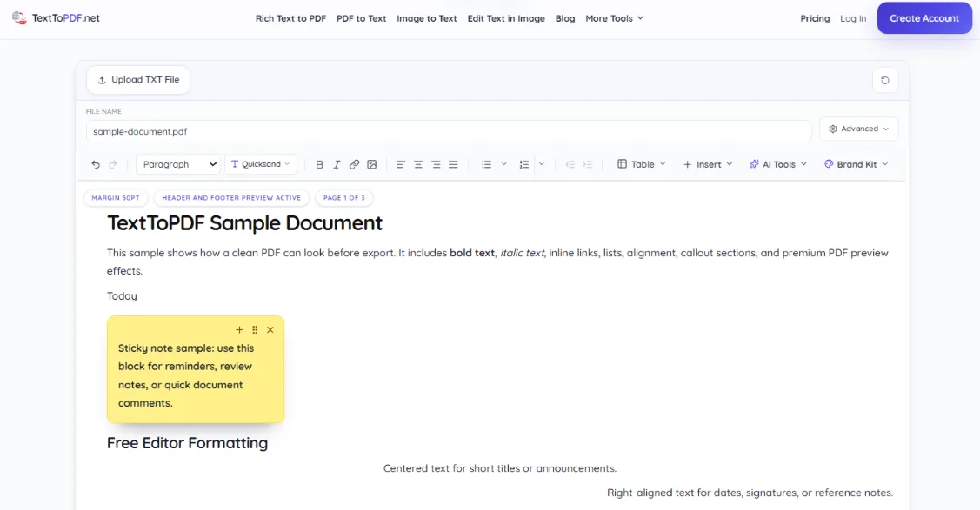Screen dimensions: 980x510
Task: Click the Create Account button
Action: coord(924,18)
